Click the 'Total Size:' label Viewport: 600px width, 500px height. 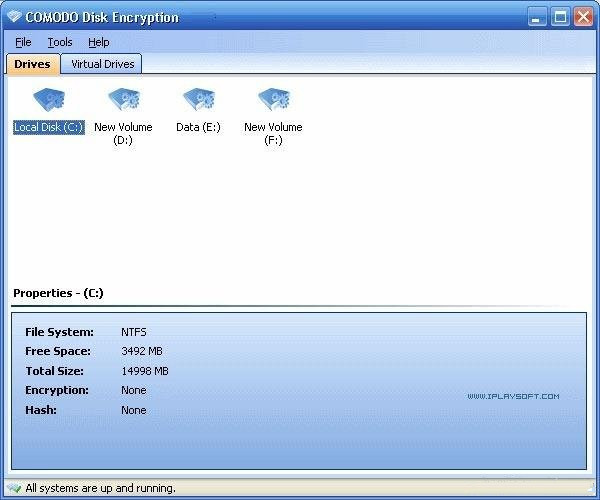[54, 371]
